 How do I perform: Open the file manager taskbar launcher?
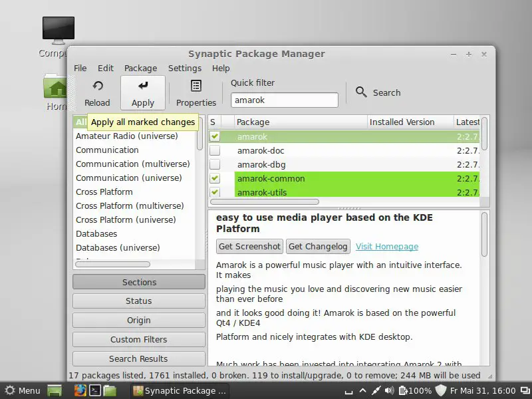pyautogui.click(x=110, y=390)
